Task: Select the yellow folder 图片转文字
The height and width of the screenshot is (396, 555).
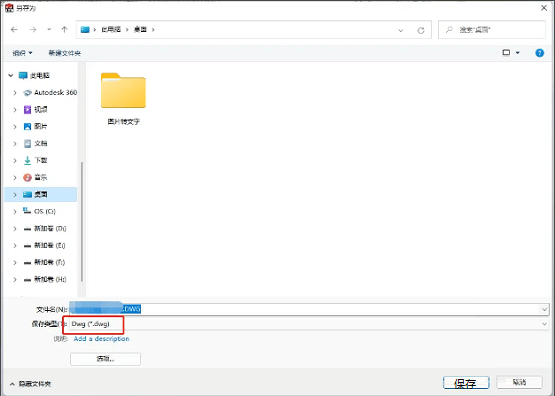Action: click(x=123, y=98)
